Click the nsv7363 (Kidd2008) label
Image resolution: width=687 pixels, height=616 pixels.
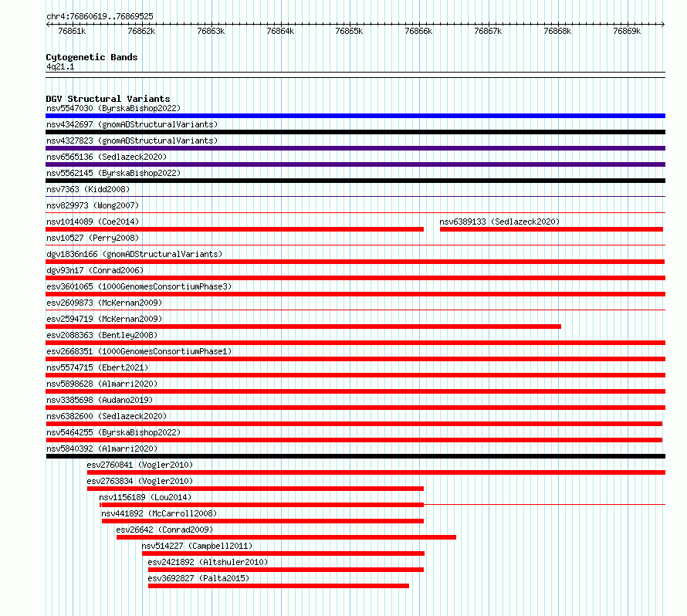tap(88, 189)
